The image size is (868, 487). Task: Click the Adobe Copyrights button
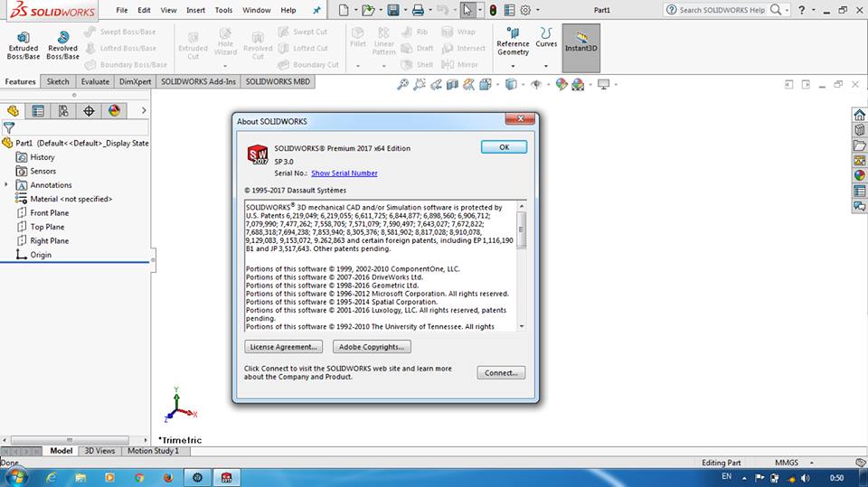point(372,346)
